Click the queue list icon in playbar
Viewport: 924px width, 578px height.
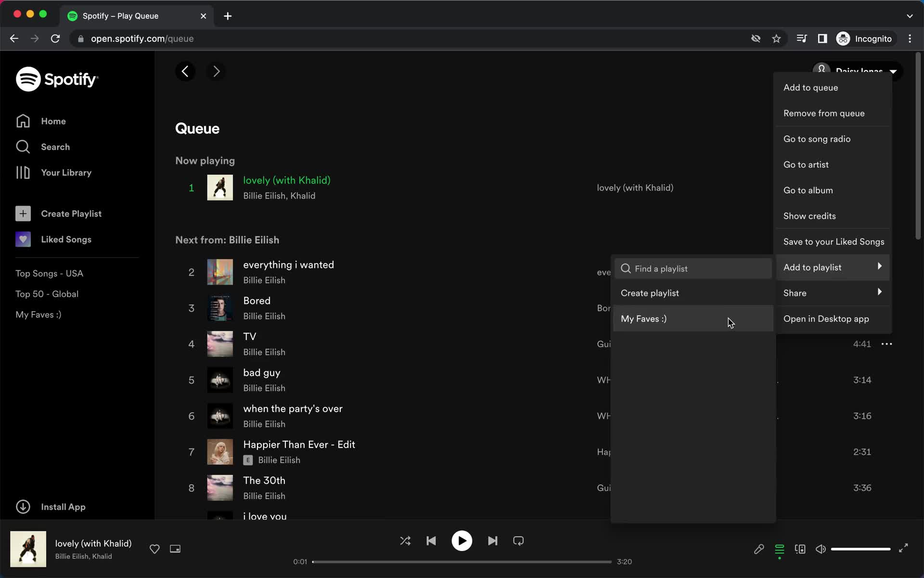tap(779, 549)
